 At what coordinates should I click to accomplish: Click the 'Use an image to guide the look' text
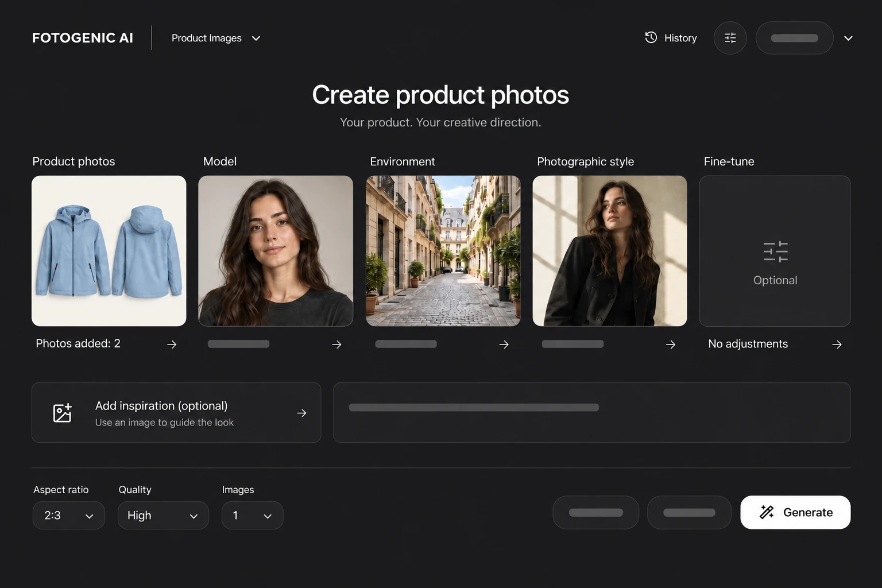(164, 423)
